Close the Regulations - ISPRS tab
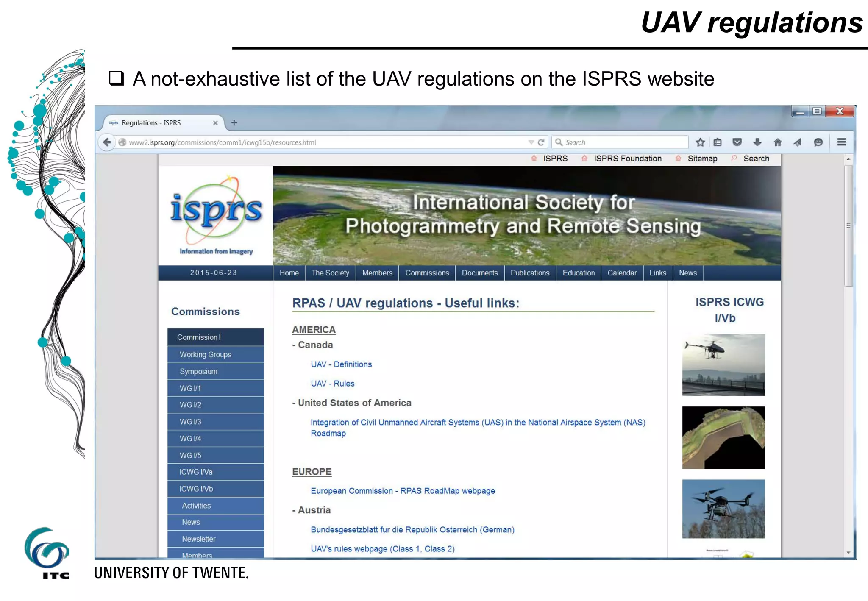Image resolution: width=868 pixels, height=601 pixels. pyautogui.click(x=215, y=123)
